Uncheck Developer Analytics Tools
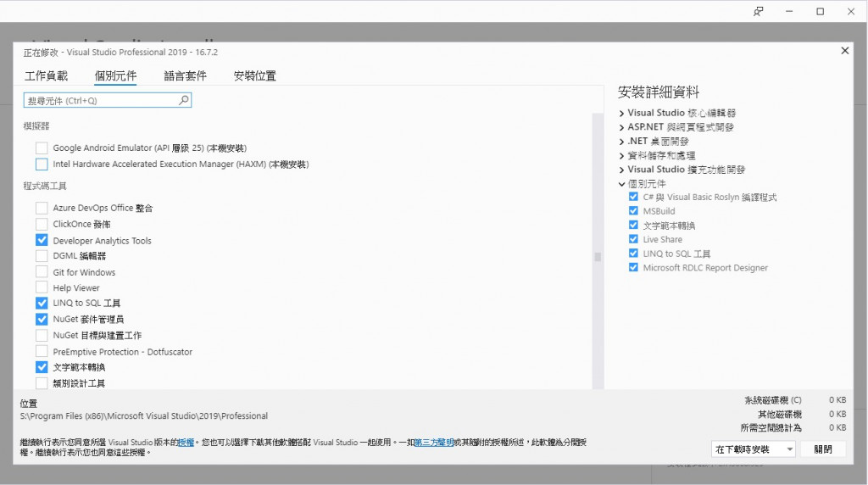The height and width of the screenshot is (485, 868). 42,240
